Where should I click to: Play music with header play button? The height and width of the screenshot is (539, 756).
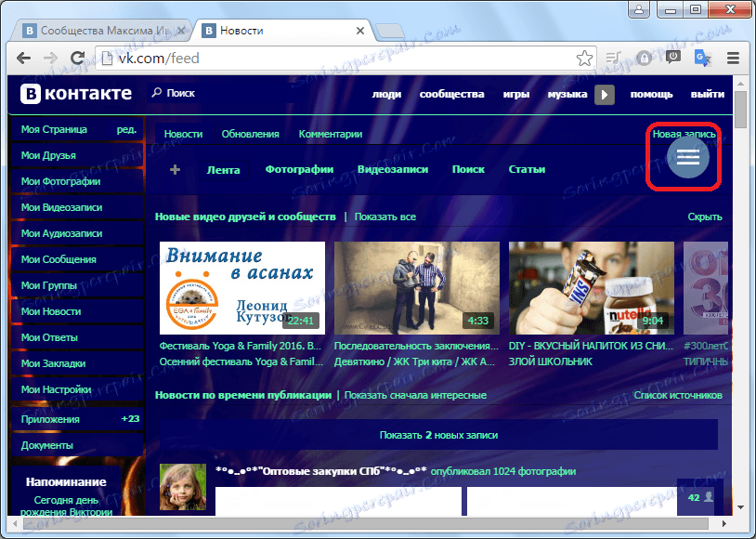click(604, 95)
